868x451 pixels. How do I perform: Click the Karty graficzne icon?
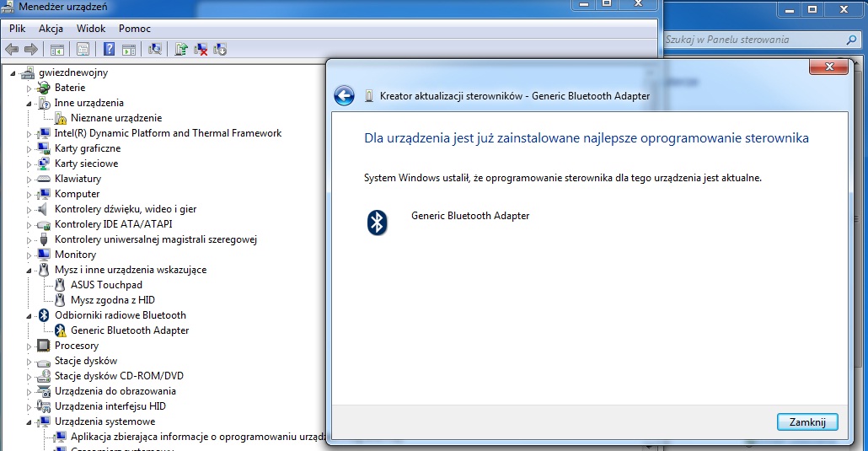click(43, 148)
